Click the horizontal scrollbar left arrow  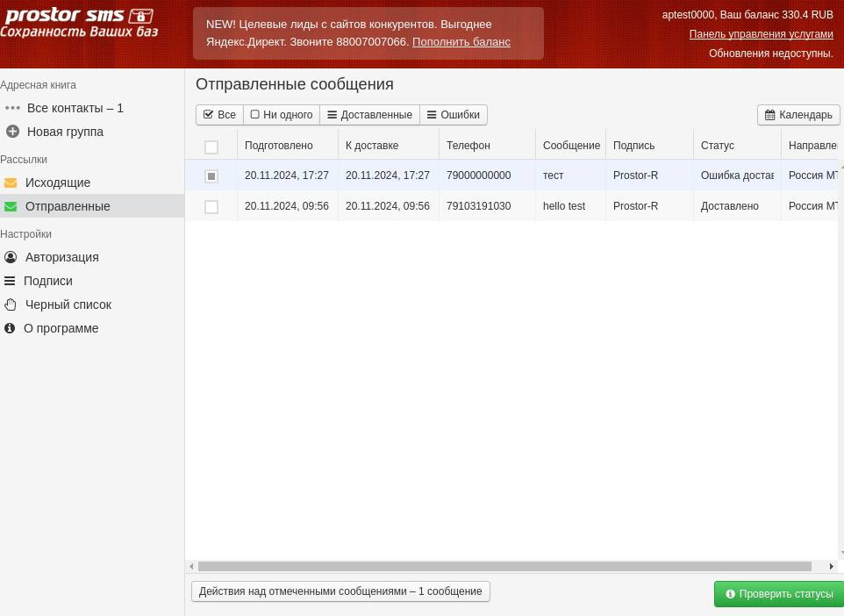pos(191,567)
